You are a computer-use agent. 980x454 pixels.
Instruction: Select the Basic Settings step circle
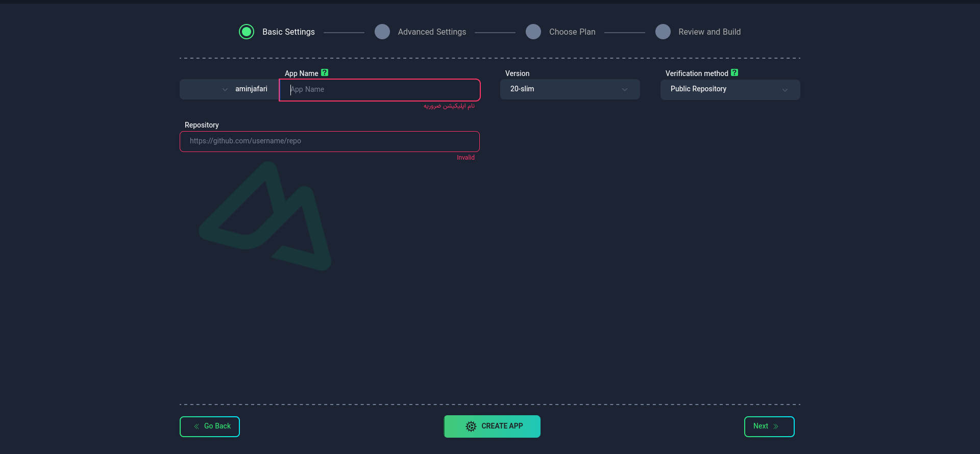[x=247, y=32]
